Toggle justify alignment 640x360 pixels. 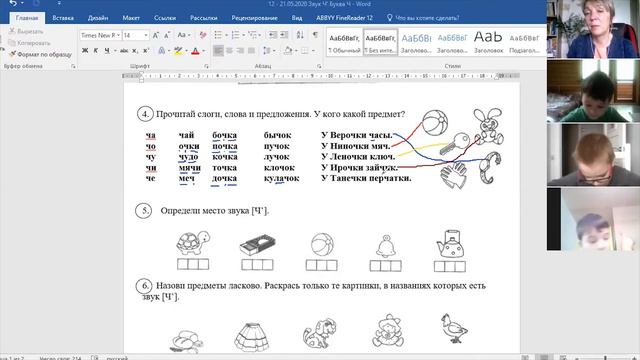pyautogui.click(x=251, y=51)
